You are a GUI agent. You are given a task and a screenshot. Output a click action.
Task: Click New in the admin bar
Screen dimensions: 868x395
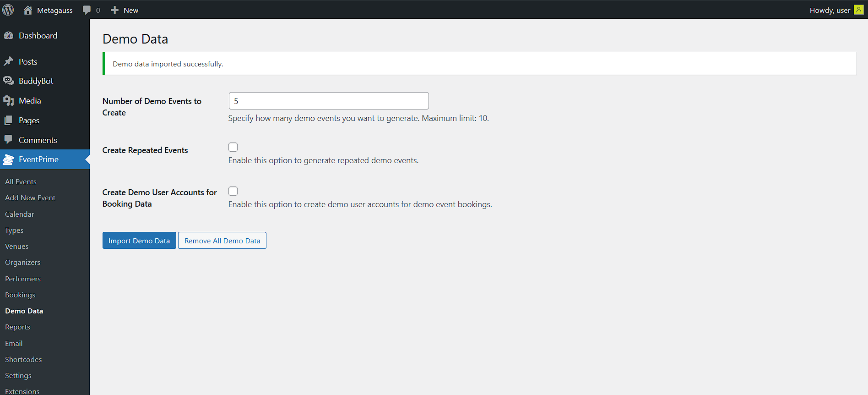click(131, 10)
